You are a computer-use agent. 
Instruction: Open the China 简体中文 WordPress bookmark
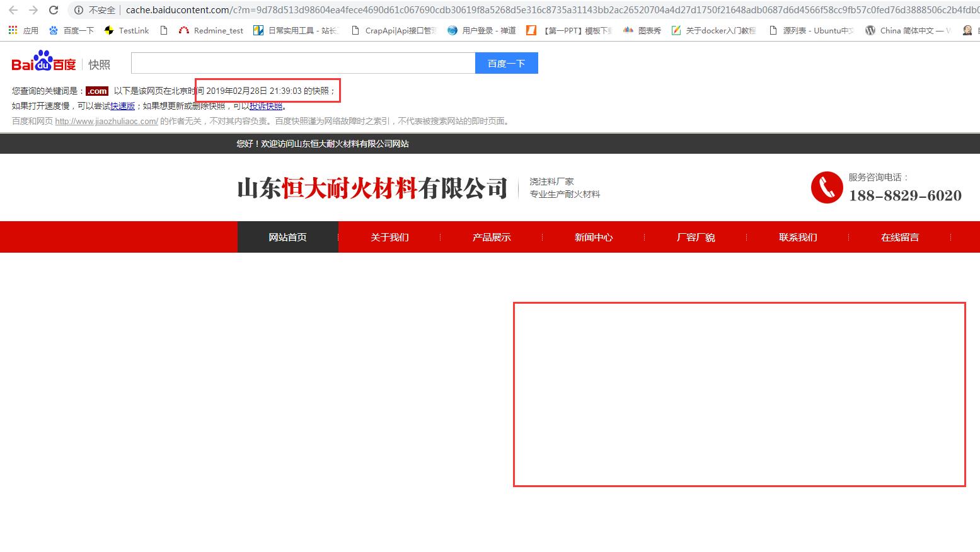(908, 30)
